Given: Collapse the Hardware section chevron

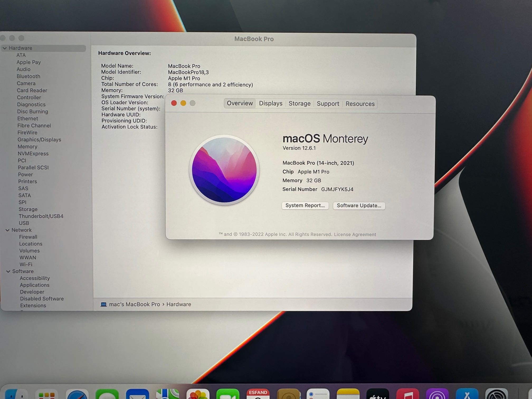Looking at the screenshot, I should pos(4,48).
